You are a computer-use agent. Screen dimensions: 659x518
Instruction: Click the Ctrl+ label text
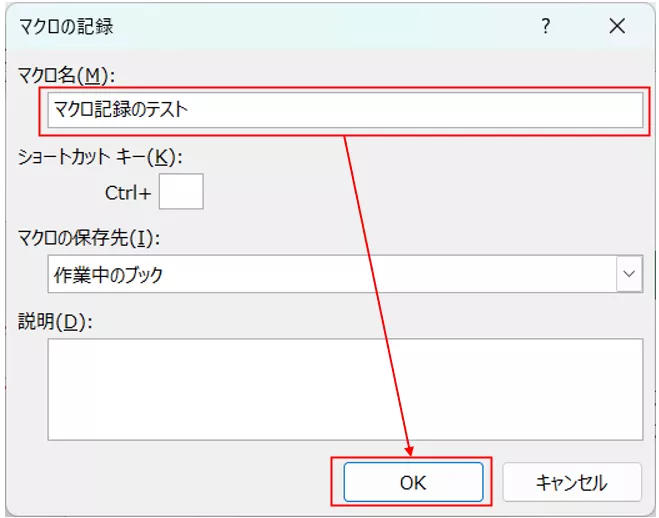pyautogui.click(x=128, y=192)
